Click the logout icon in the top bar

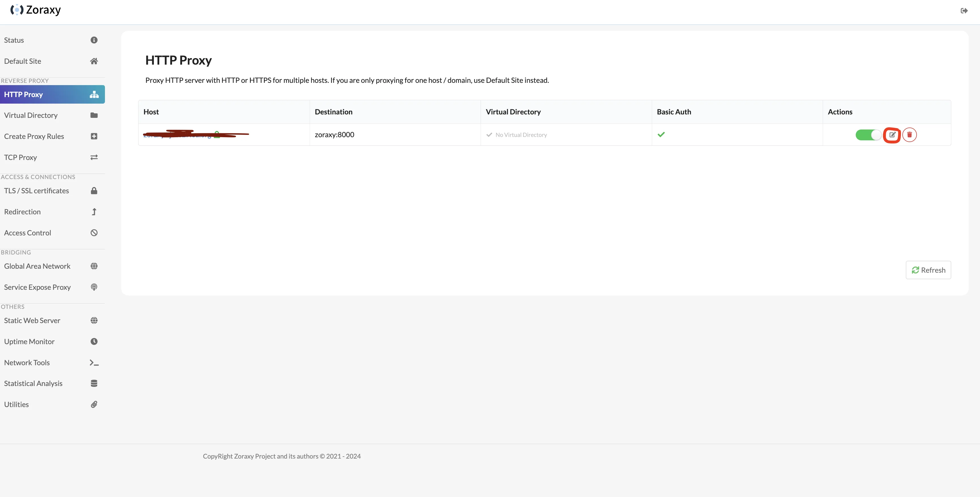coord(964,11)
